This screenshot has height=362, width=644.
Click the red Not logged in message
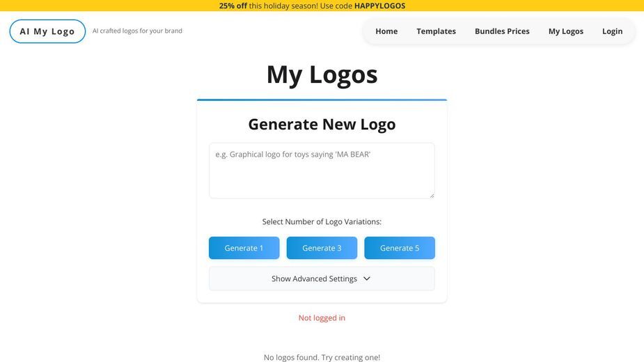[x=322, y=317]
